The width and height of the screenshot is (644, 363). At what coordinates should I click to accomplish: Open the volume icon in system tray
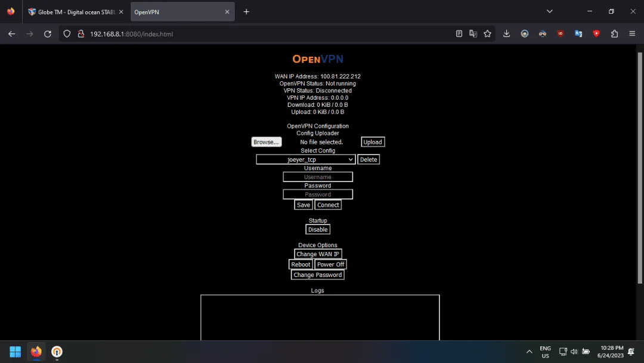[574, 352]
